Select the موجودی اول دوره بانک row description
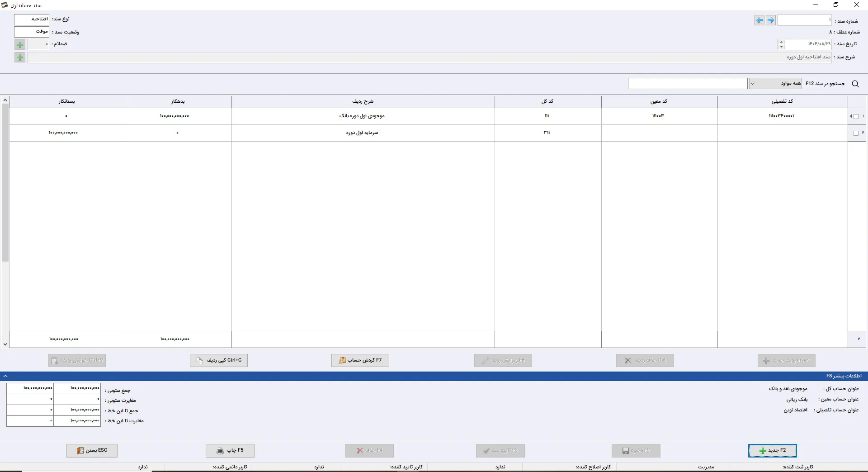Viewport: 868px width, 472px height. coord(362,116)
